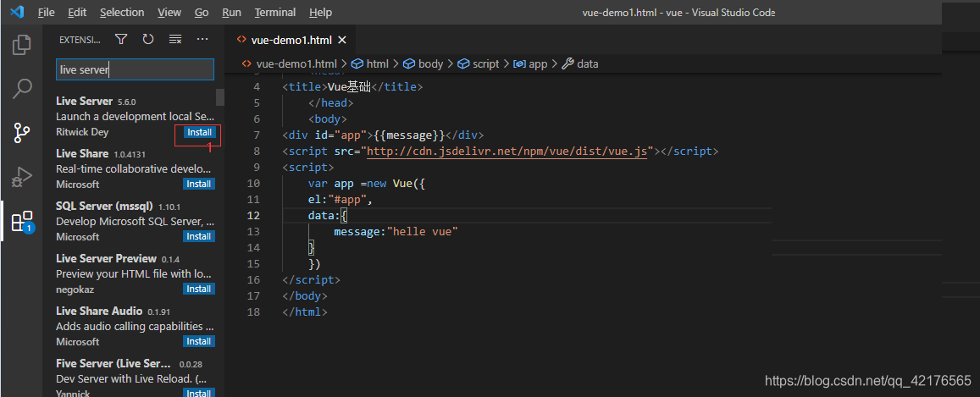
Task: Click the extensions search input field
Action: 135,70
